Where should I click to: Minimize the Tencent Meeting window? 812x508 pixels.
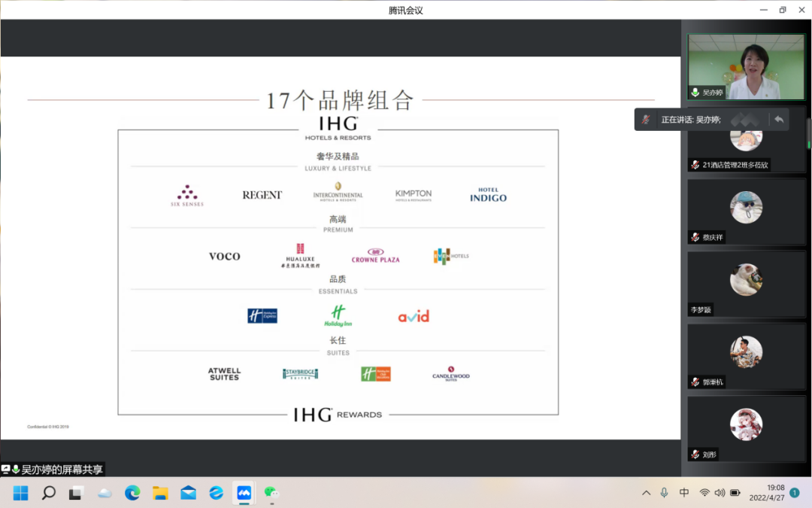pos(763,10)
